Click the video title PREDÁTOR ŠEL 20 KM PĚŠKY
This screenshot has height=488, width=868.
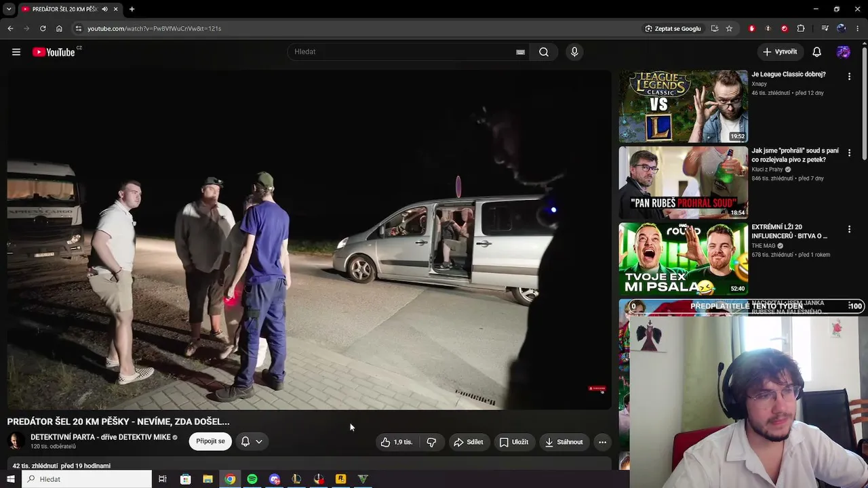(x=119, y=422)
